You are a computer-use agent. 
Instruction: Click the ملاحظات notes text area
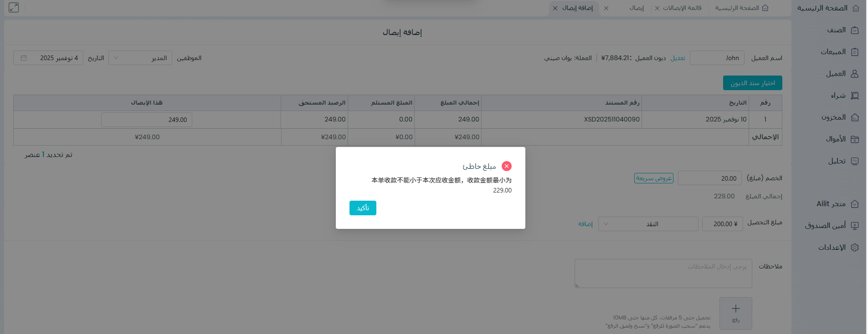[663, 273]
